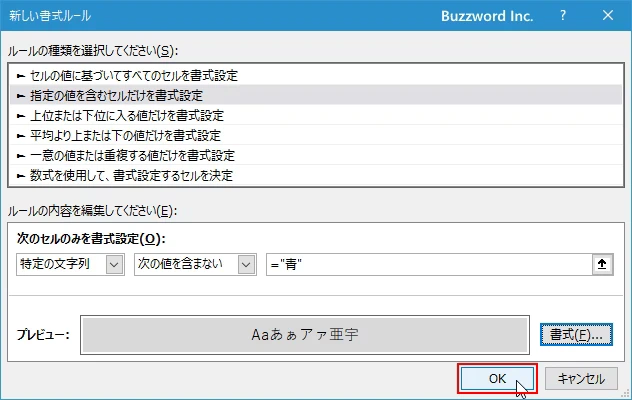Click the キャンセル button
Viewport: 632px width, 400px height.
pos(581,379)
